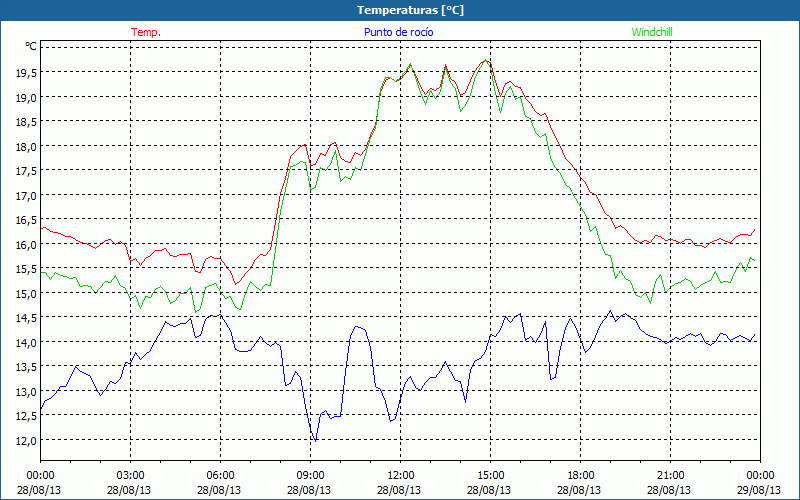Click the '18:00' time axis label
The height and width of the screenshot is (500, 800).
coord(581,476)
